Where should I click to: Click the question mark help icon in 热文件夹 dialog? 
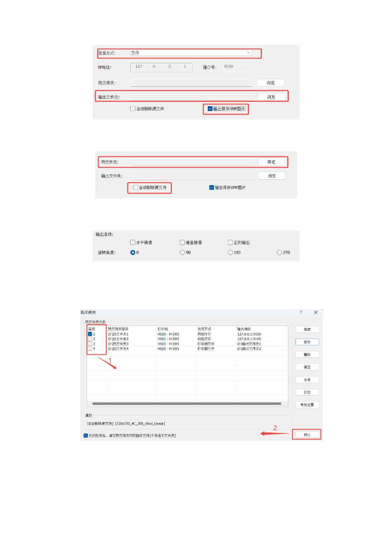point(301,312)
